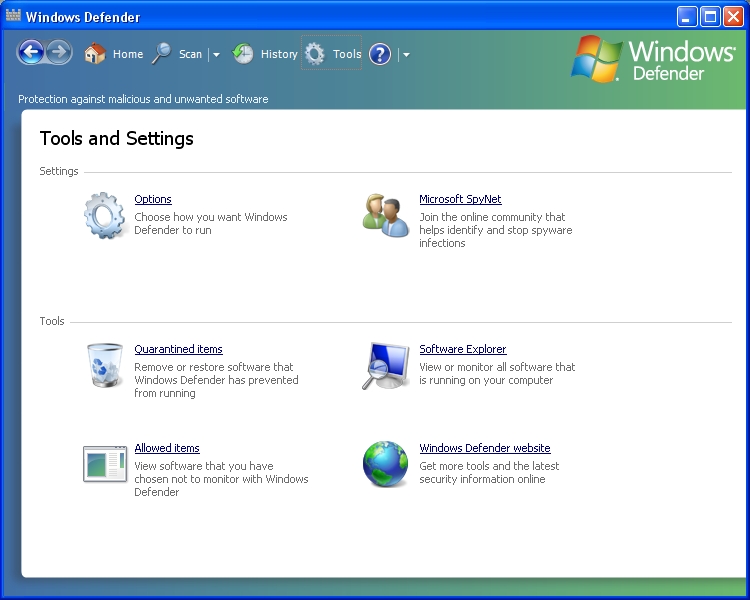Click the blue Help question mark icon
The image size is (750, 600).
(x=380, y=54)
